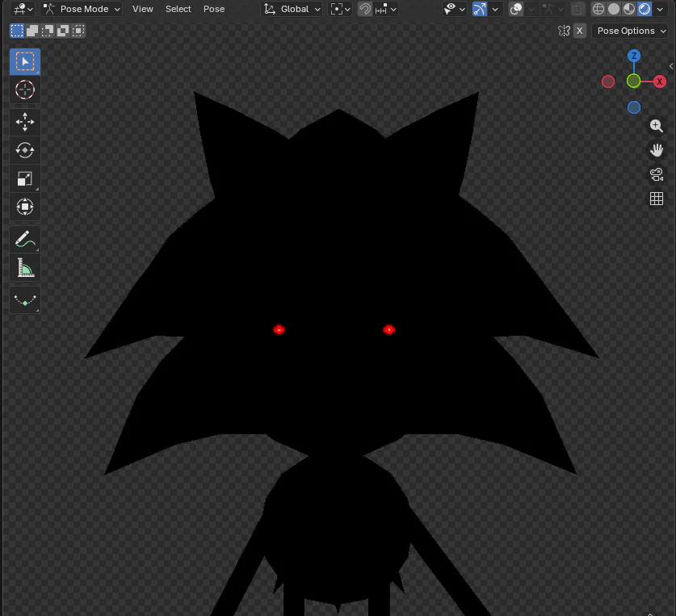
Task: Open the shading options dropdown arrow
Action: (660, 9)
